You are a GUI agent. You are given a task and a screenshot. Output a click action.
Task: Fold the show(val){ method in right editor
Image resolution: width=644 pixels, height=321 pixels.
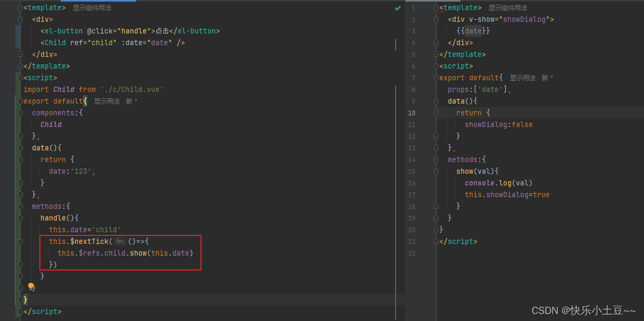click(437, 171)
